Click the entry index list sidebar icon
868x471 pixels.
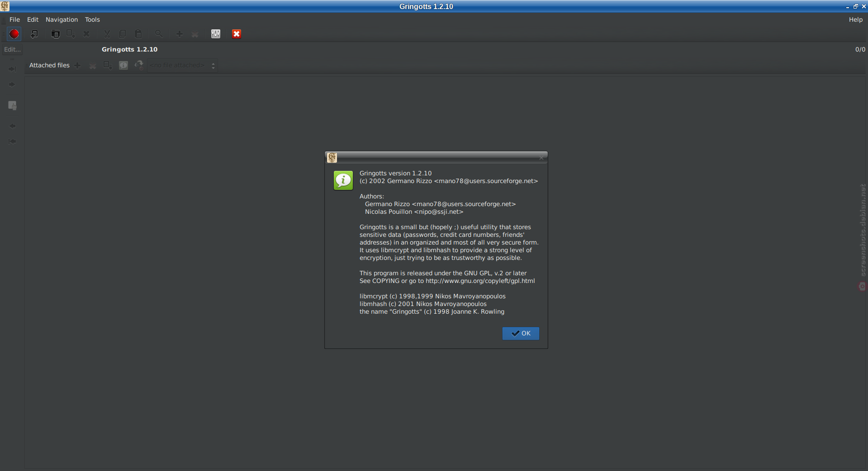[x=12, y=105]
